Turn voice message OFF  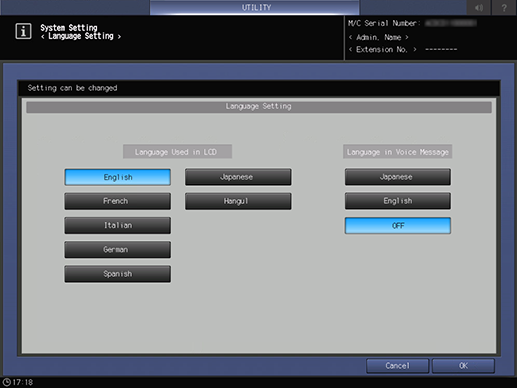[x=398, y=226]
